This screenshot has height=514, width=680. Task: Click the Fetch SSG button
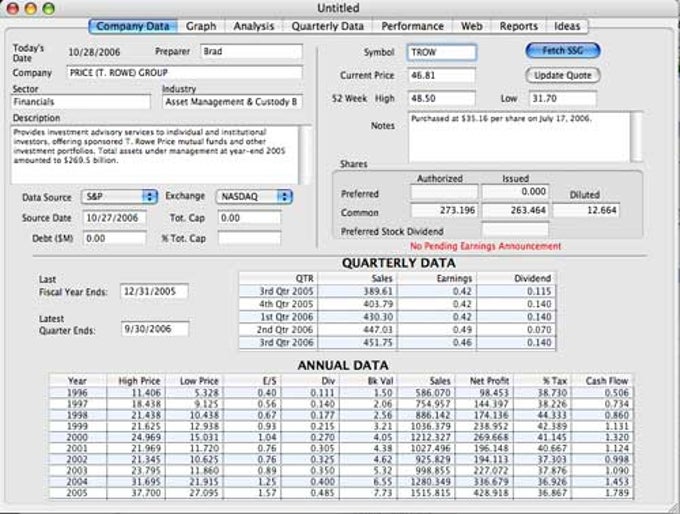[562, 51]
